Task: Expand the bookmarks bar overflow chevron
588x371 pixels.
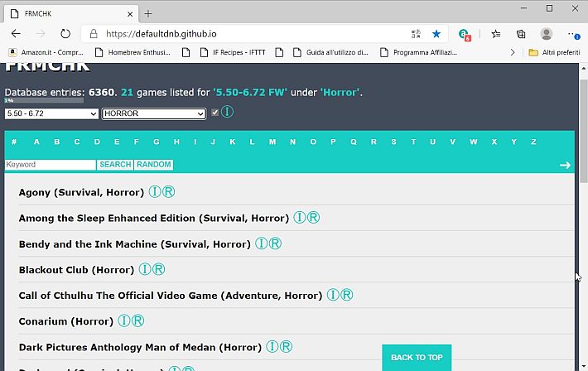Action: 513,52
